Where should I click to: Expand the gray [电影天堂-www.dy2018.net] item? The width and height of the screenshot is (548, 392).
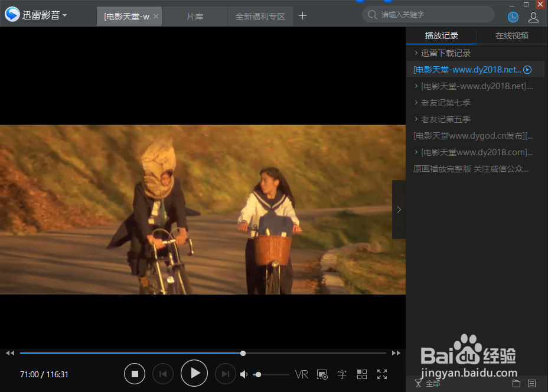pyautogui.click(x=416, y=86)
